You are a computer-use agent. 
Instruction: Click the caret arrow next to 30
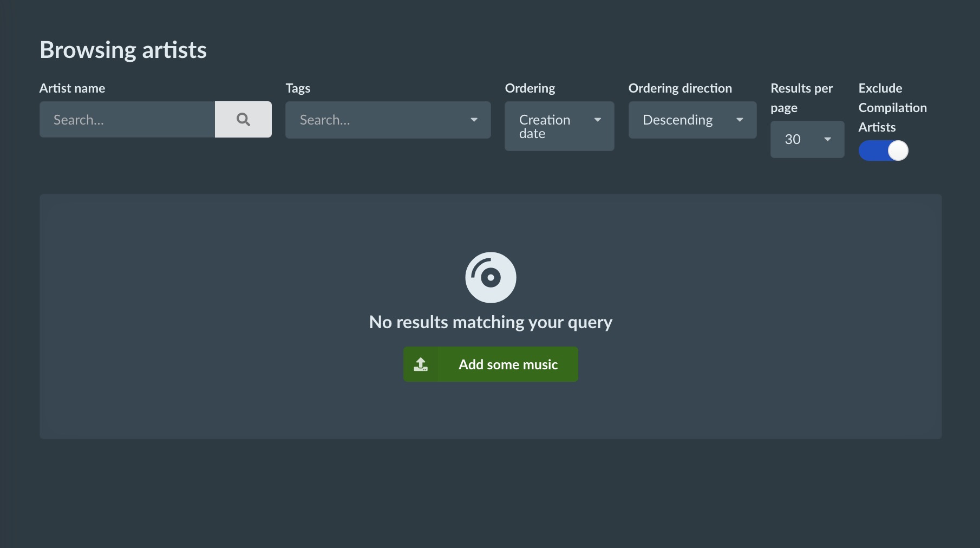tap(827, 139)
